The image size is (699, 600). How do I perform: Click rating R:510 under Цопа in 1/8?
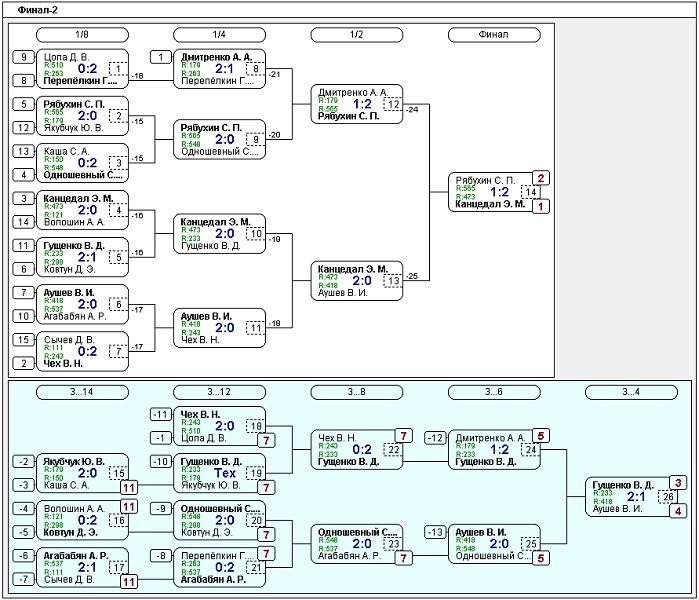[53, 65]
